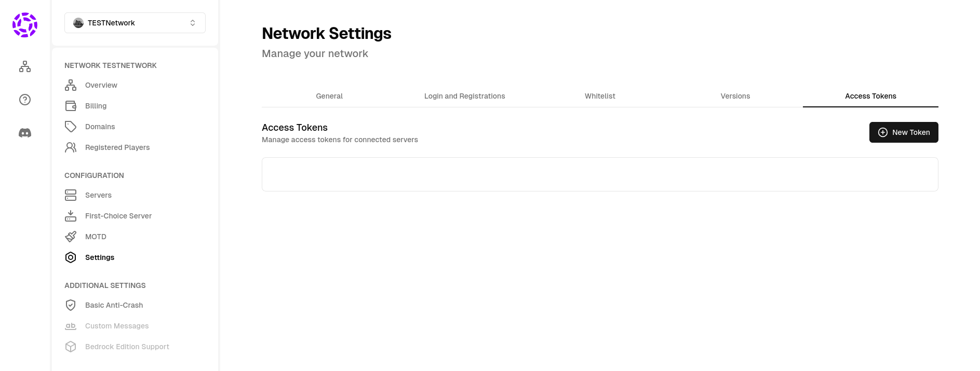Click the Domains tag icon
The width and height of the screenshot is (980, 371).
click(71, 127)
